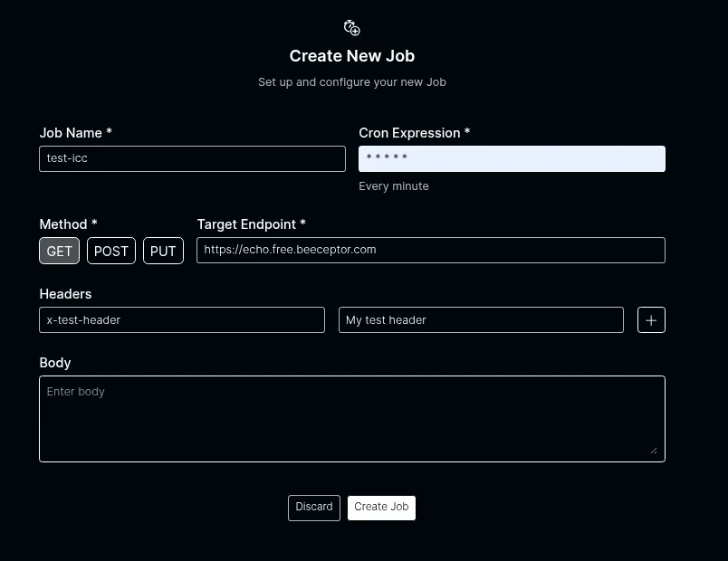The height and width of the screenshot is (561, 728).
Task: Switch method to PUT
Action: (163, 251)
